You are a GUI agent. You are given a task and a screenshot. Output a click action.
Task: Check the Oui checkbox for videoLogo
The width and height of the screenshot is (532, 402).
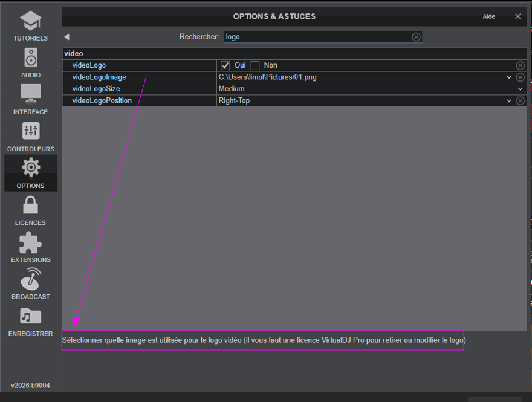click(x=225, y=65)
